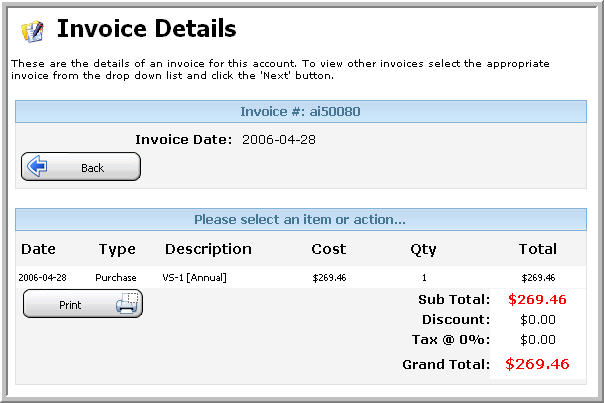This screenshot has width=604, height=403.
Task: Select the VS-1 [Annual] item description
Action: click(x=195, y=277)
